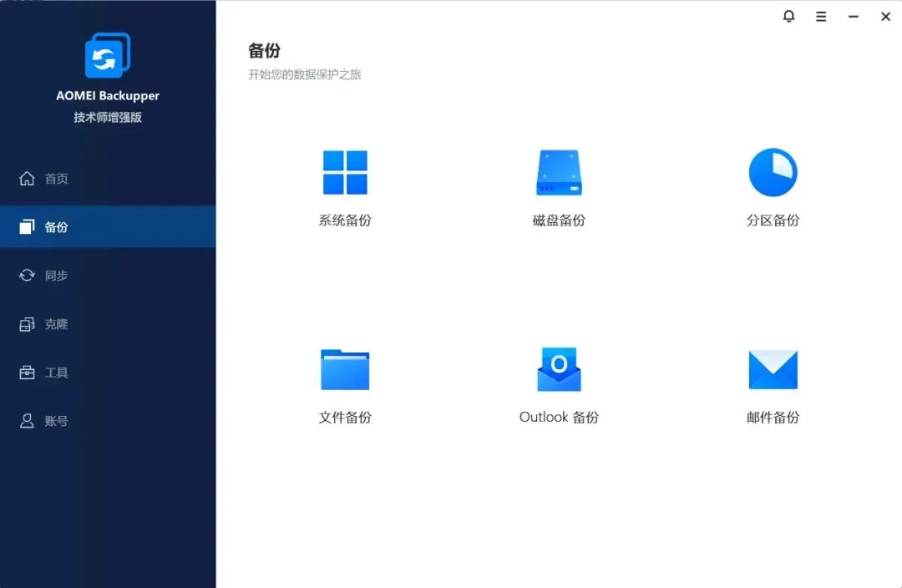Open the hamburger menu icon

(x=821, y=17)
